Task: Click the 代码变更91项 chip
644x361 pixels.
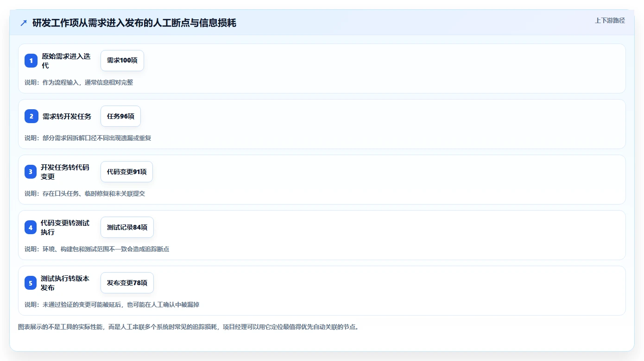Action: coord(126,172)
